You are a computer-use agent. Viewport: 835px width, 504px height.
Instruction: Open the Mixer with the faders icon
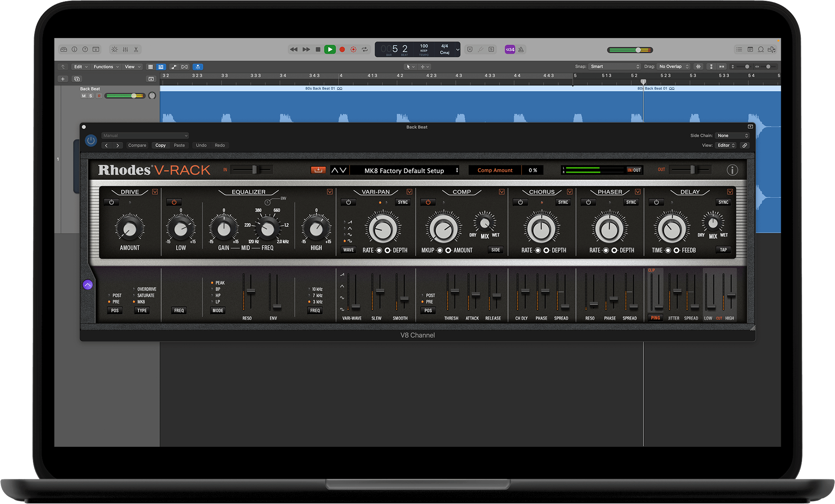pos(125,49)
